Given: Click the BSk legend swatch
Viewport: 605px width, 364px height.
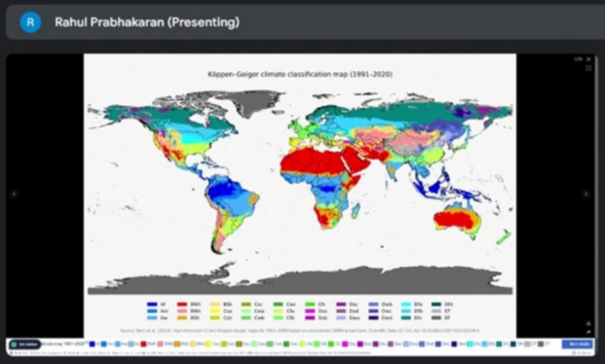Looking at the screenshot, I should (213, 303).
